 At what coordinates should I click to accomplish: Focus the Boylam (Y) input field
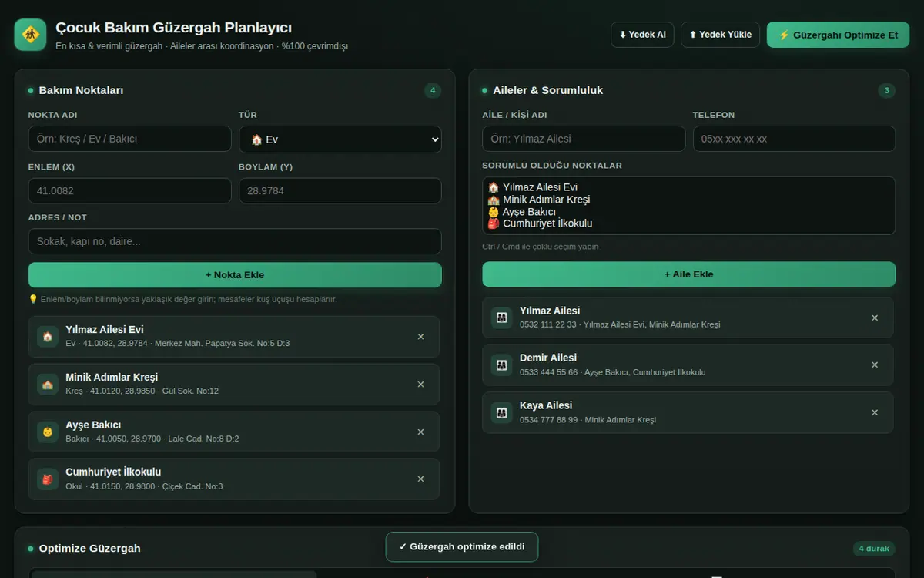[x=340, y=191]
